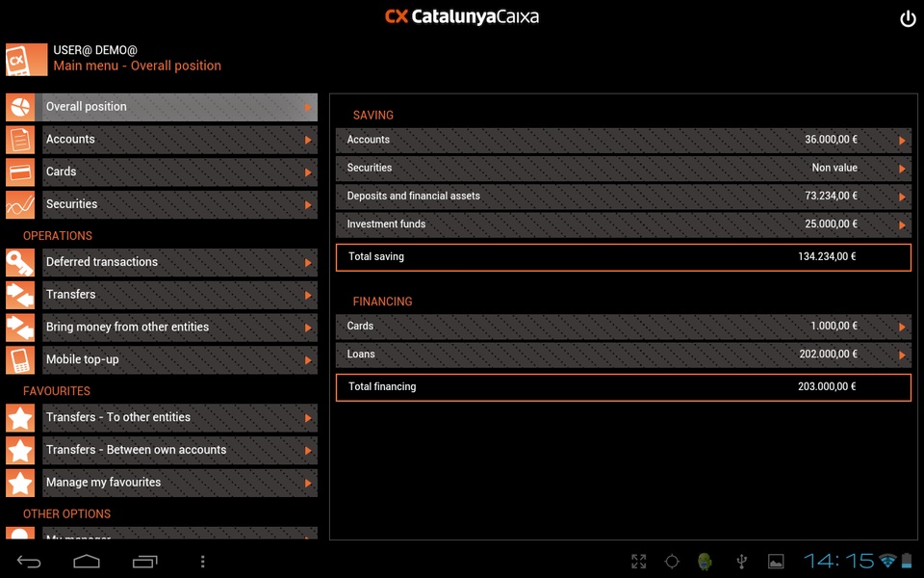Tap the location crosshair icon in system bar
Viewport: 924px width, 578px height.
(672, 562)
